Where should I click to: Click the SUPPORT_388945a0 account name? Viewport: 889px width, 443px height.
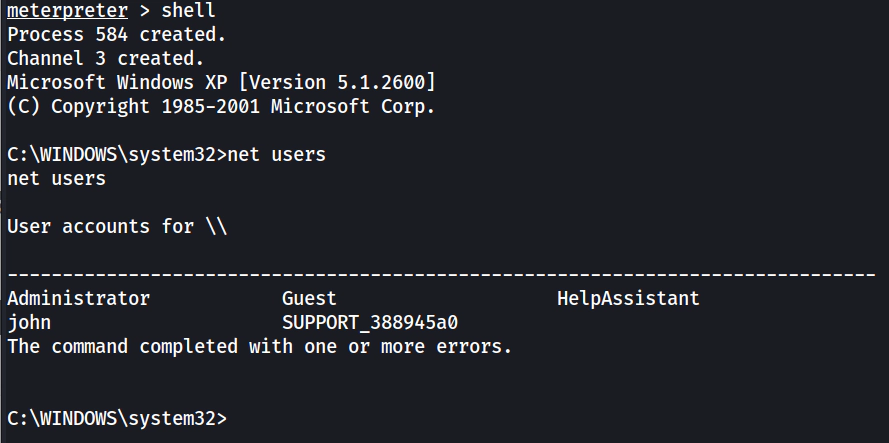(x=370, y=322)
